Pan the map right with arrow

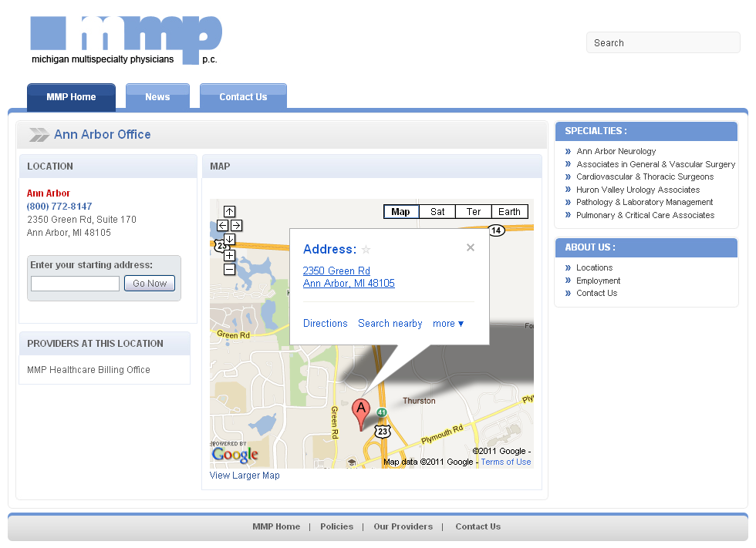coord(237,225)
